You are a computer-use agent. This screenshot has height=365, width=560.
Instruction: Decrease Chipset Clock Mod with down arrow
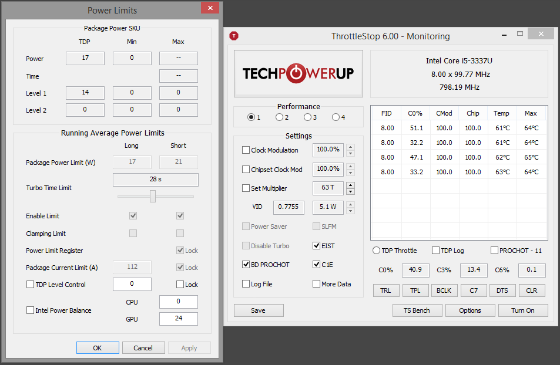click(351, 172)
